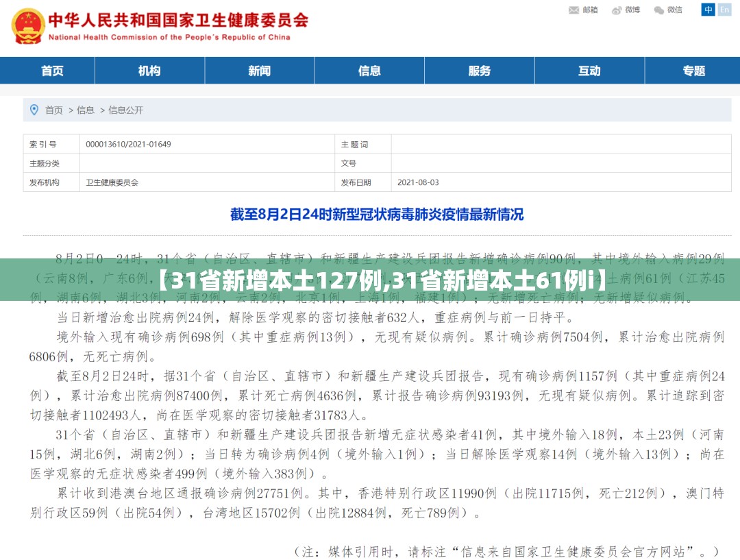The height and width of the screenshot is (560, 740).
Task: Click the 发布机构 label cell
Action: (x=51, y=182)
